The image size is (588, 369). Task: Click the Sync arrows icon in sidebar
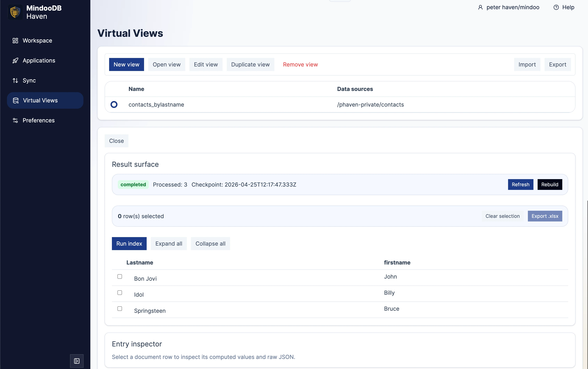tap(15, 81)
